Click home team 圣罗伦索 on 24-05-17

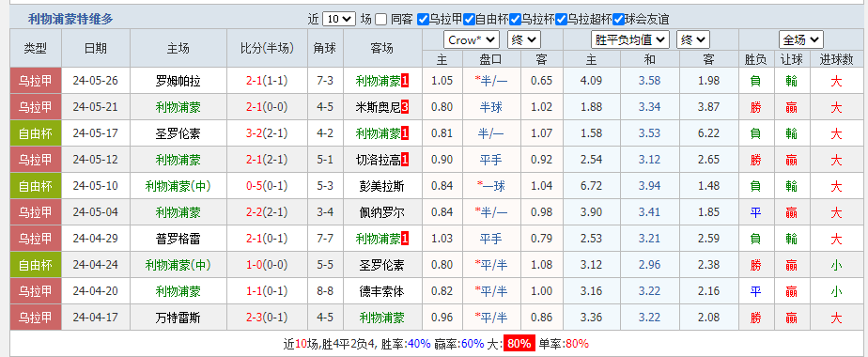(x=178, y=133)
